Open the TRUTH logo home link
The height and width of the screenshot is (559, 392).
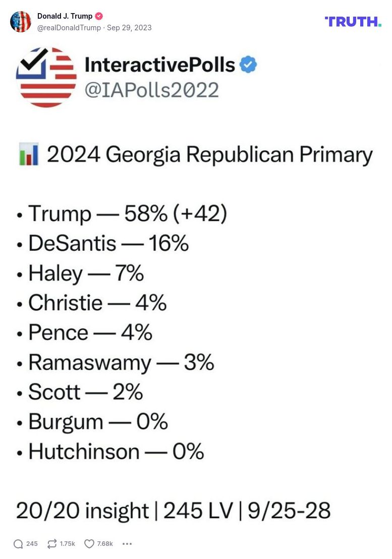tap(353, 21)
